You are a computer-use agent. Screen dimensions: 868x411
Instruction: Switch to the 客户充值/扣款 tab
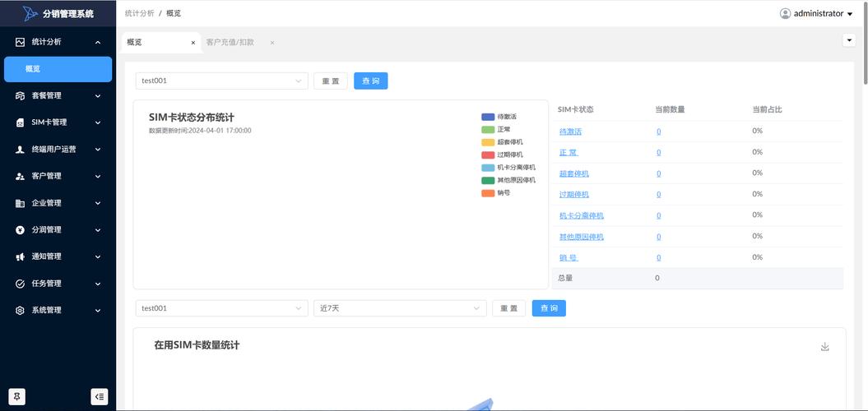click(230, 42)
